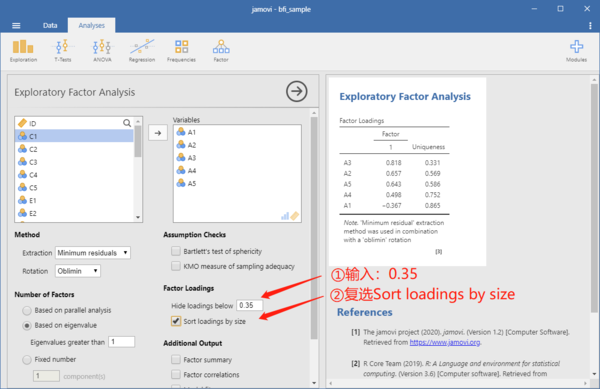
Task: Click the options panel vertical scrollbar thumb
Action: 314,228
